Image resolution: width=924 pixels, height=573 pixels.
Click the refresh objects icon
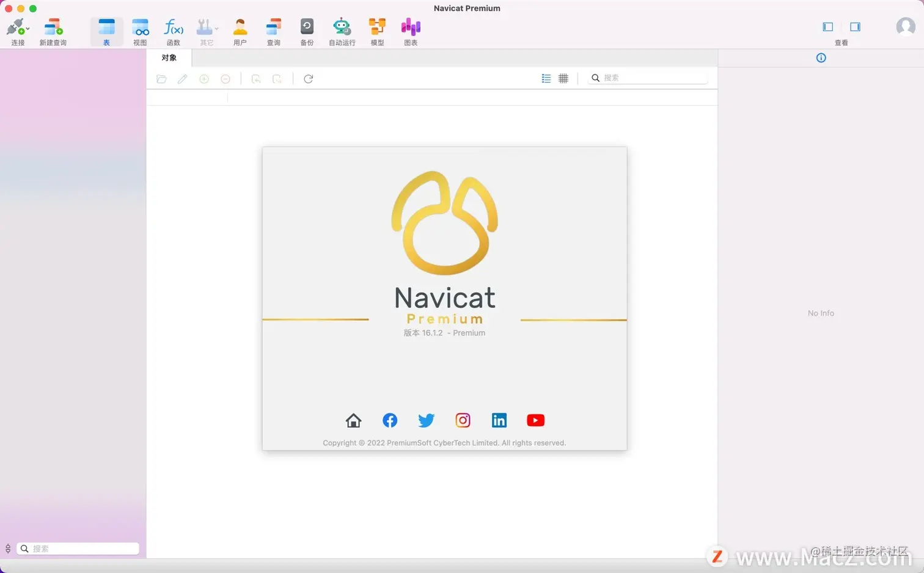(x=309, y=79)
